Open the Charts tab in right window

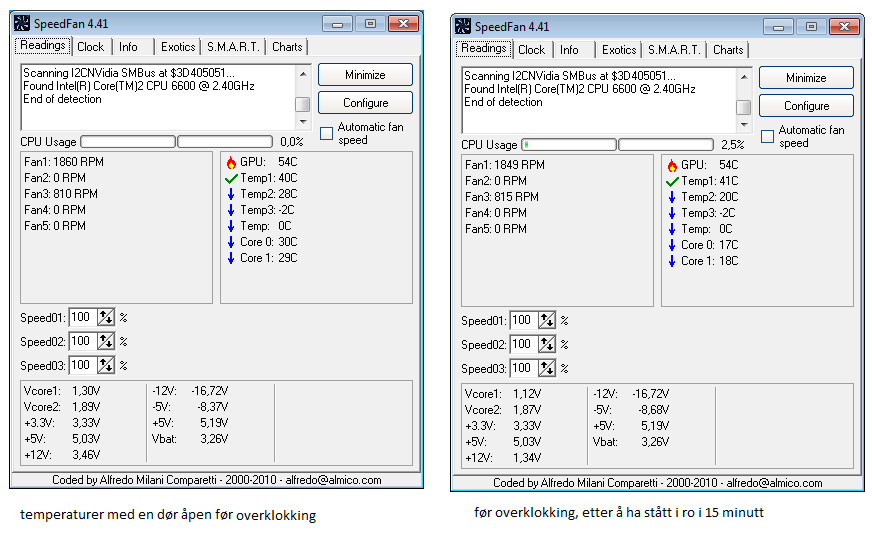728,49
